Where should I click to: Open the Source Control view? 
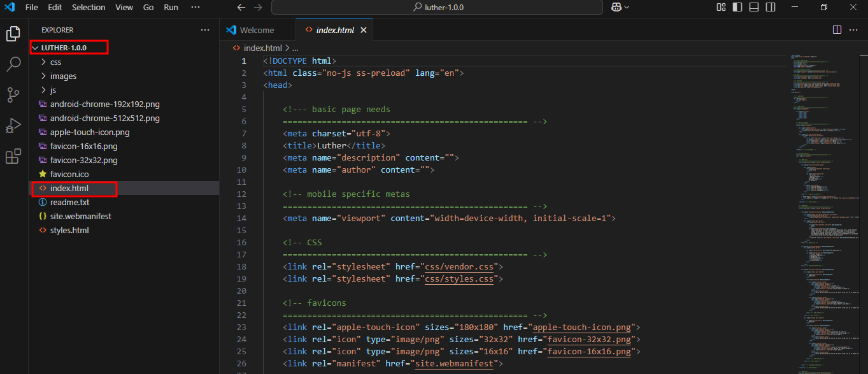coord(13,95)
